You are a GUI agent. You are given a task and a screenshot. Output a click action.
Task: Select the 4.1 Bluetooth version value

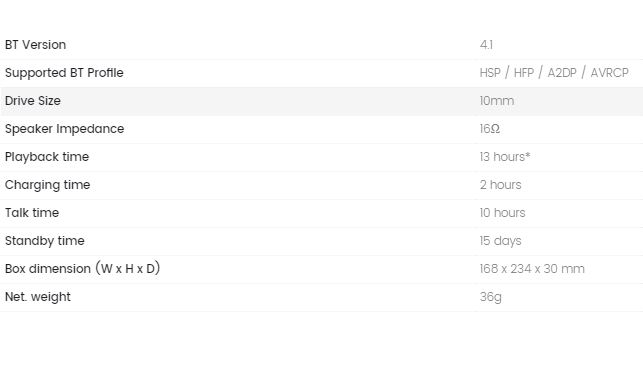(486, 45)
